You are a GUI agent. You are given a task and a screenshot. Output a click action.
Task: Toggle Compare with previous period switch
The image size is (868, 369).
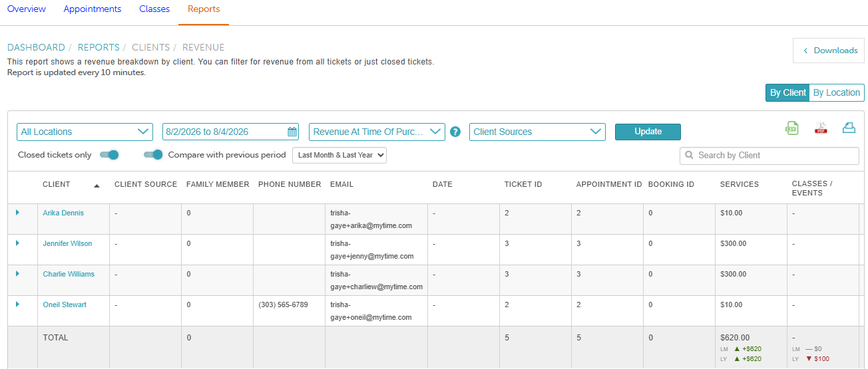153,155
